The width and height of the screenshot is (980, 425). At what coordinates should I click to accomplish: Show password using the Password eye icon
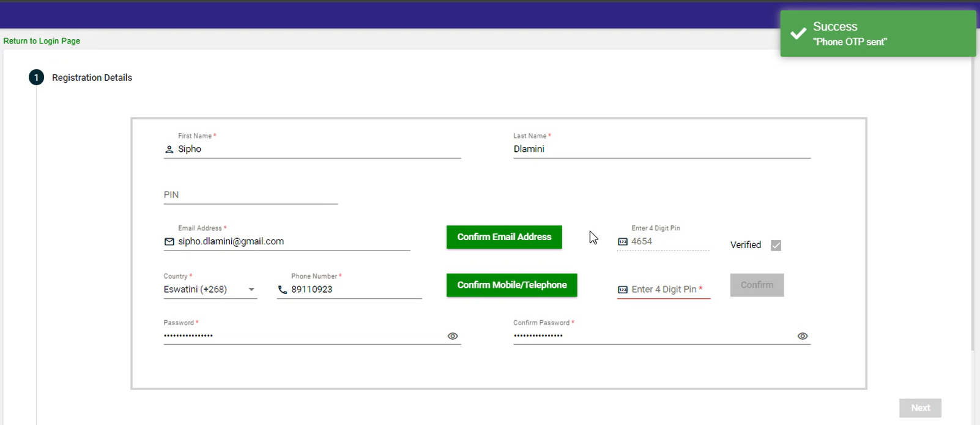453,336
